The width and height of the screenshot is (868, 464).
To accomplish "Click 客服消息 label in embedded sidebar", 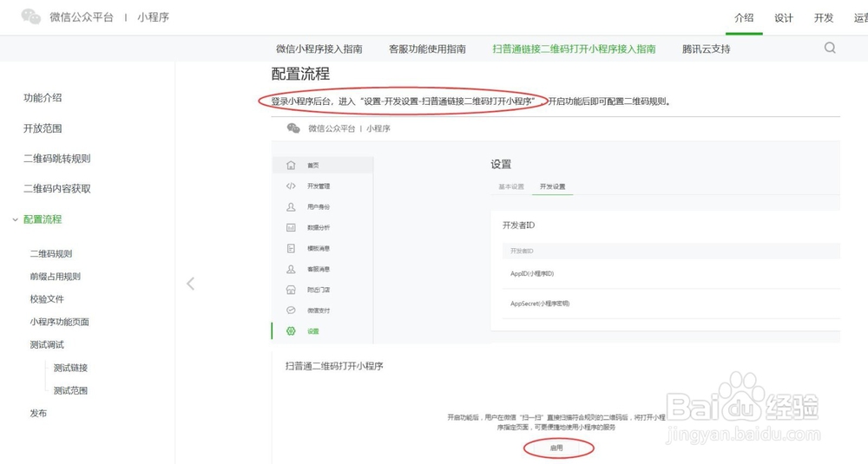I will pos(319,270).
